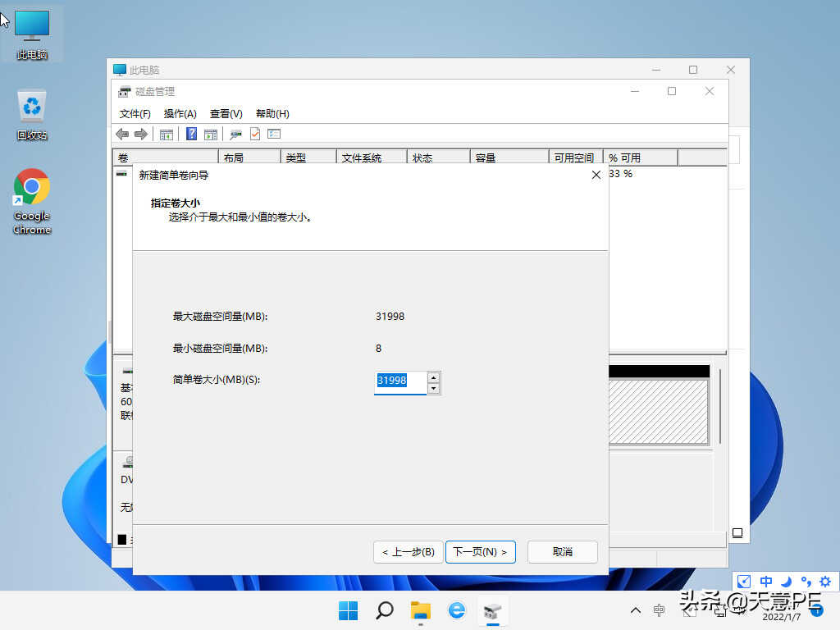
Task: Cancel the wizard with 取消 button
Action: click(562, 552)
